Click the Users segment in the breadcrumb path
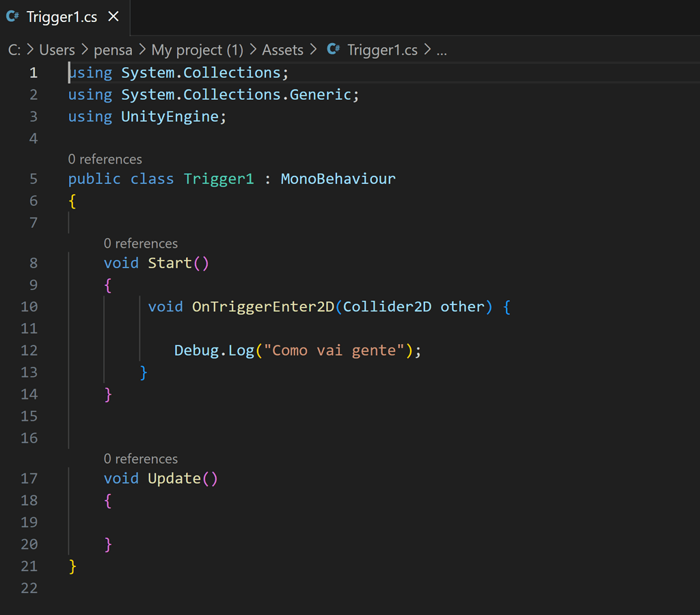The image size is (700, 615). coord(57,49)
